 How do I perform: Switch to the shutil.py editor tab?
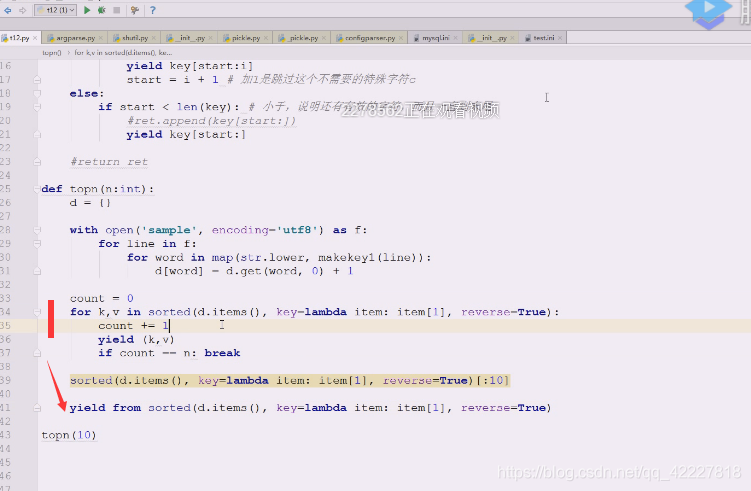[135, 37]
